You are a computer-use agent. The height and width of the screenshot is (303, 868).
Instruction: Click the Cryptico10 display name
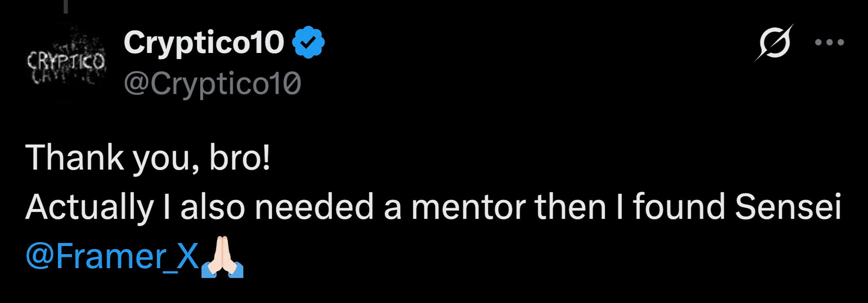(x=204, y=43)
